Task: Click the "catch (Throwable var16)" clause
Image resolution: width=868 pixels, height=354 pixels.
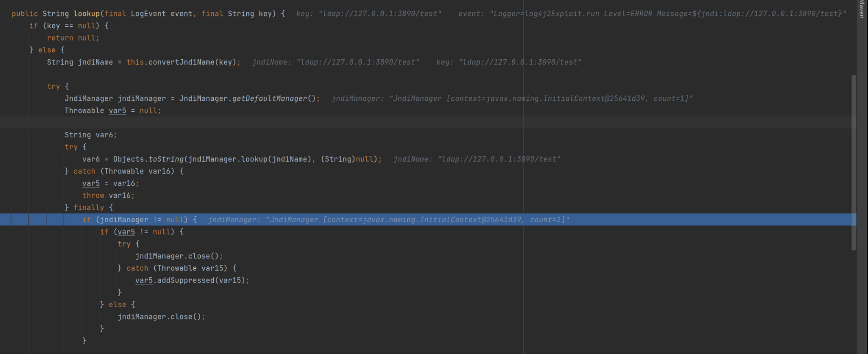Action: point(128,171)
